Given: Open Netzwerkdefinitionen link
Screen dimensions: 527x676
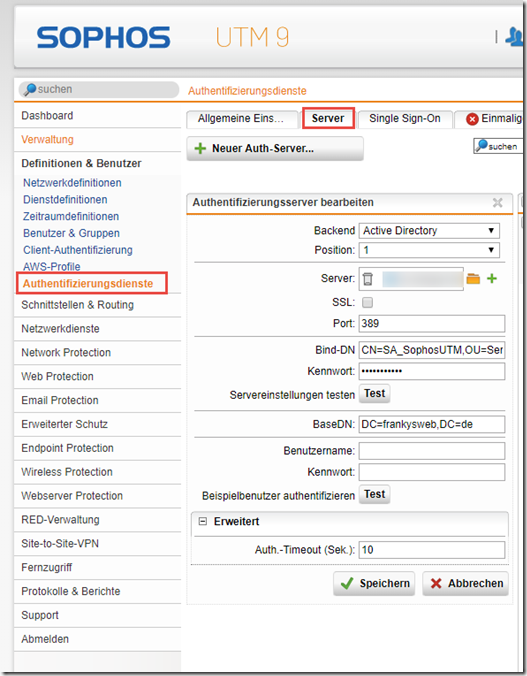Looking at the screenshot, I should 72,183.
